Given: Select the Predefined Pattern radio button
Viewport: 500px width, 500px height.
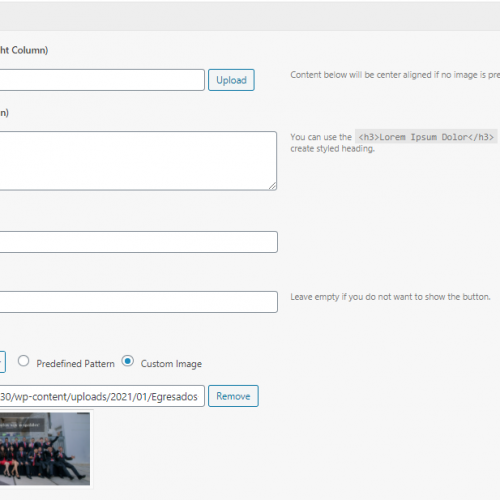Looking at the screenshot, I should (x=23, y=361).
